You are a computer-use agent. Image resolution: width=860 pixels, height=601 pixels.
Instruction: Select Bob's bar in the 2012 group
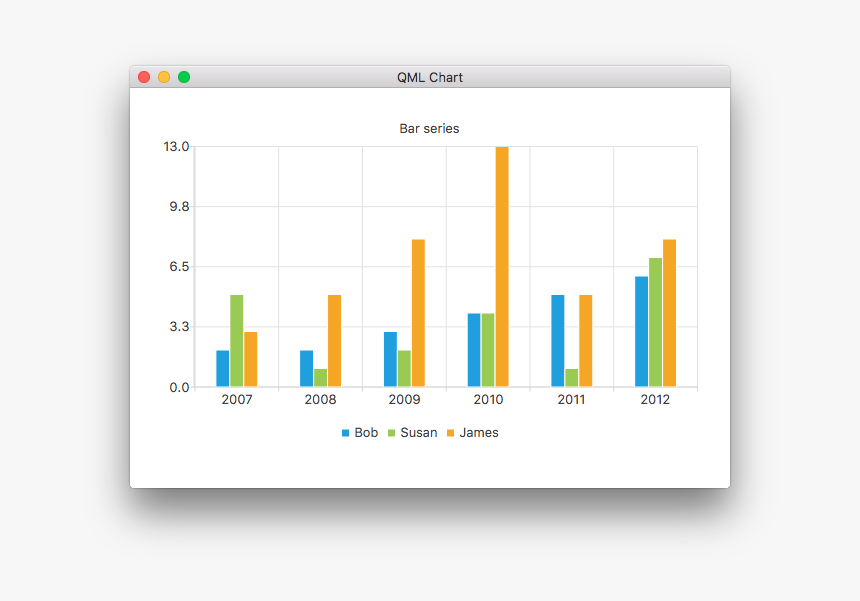639,330
